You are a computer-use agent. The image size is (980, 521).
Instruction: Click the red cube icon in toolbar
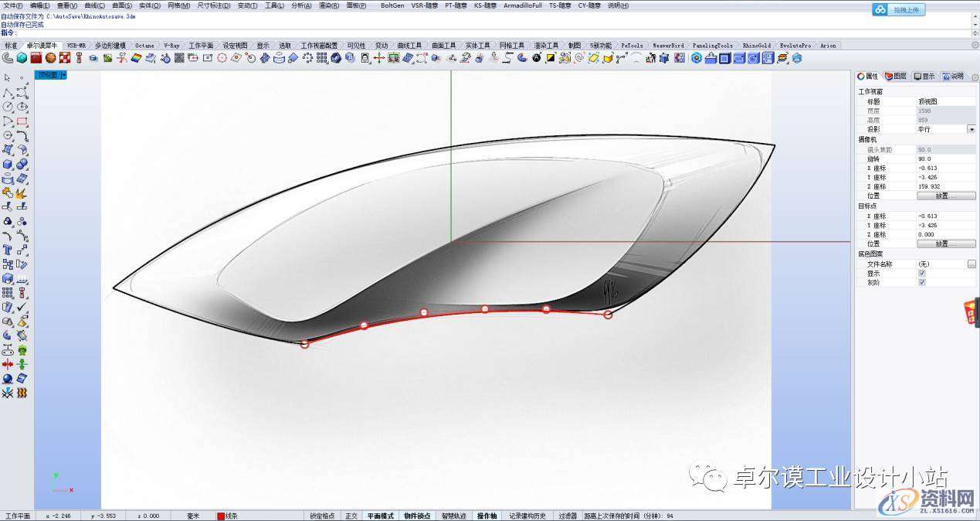point(36,58)
